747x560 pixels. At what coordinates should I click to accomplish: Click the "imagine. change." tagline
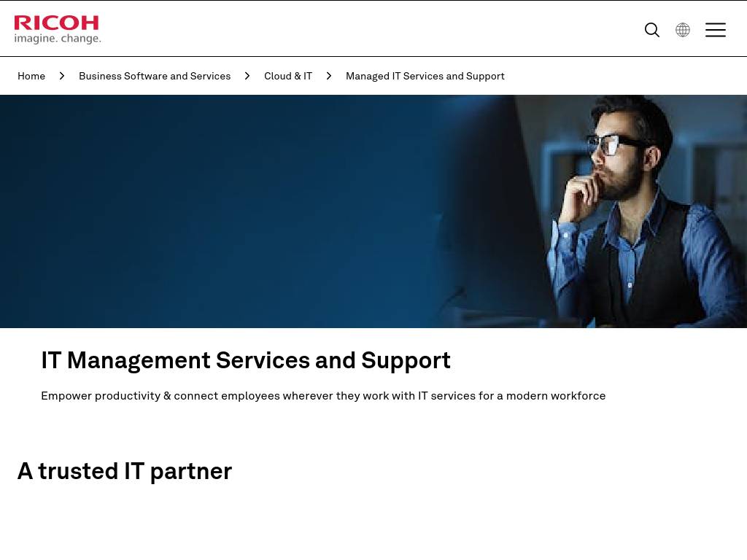pyautogui.click(x=58, y=38)
